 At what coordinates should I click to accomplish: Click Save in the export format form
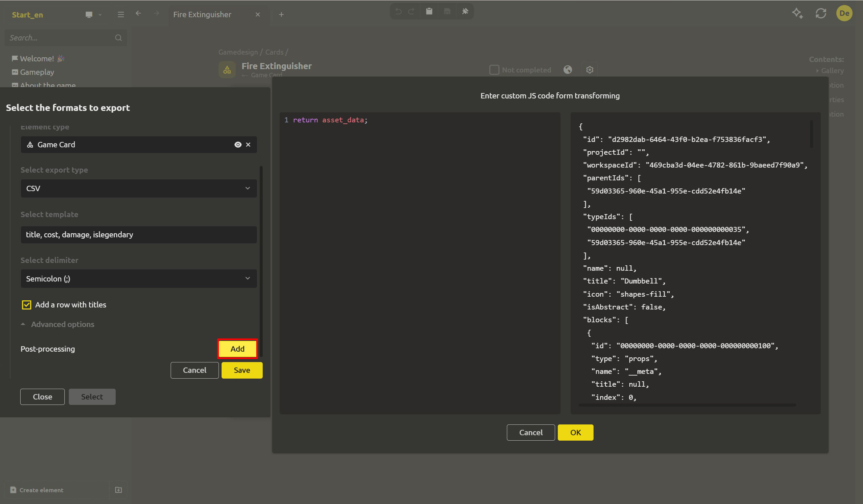[x=242, y=370]
